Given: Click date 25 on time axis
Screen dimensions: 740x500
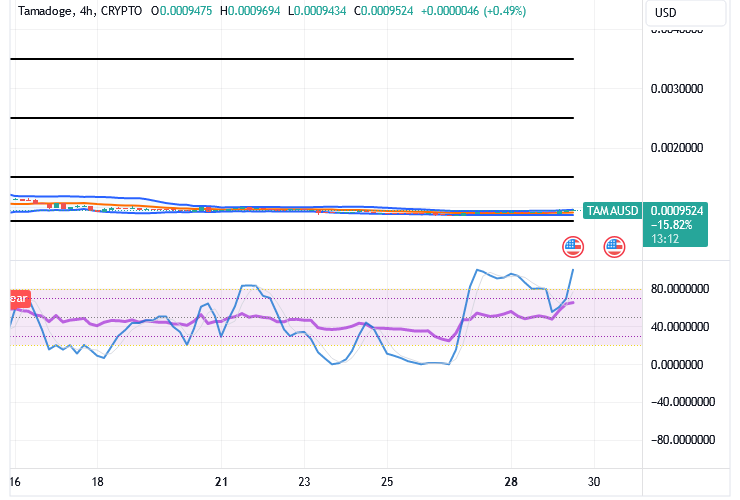Looking at the screenshot, I should pos(387,482).
